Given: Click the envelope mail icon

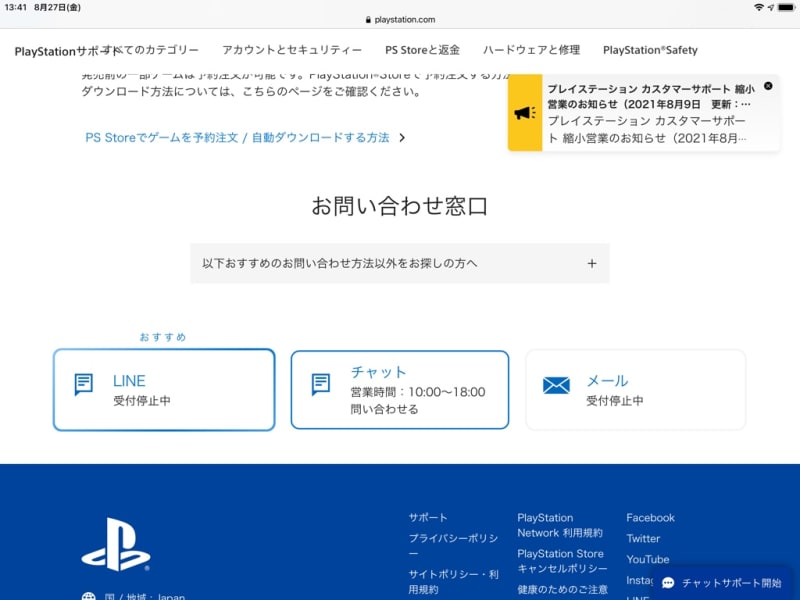Looking at the screenshot, I should click(x=556, y=385).
